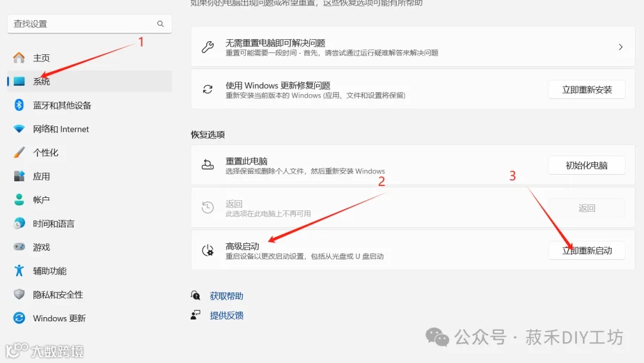Screen dimensions: 644x363
Task: Click the wrench icon for 无需重置电脑即可解决问题
Action: click(x=208, y=46)
